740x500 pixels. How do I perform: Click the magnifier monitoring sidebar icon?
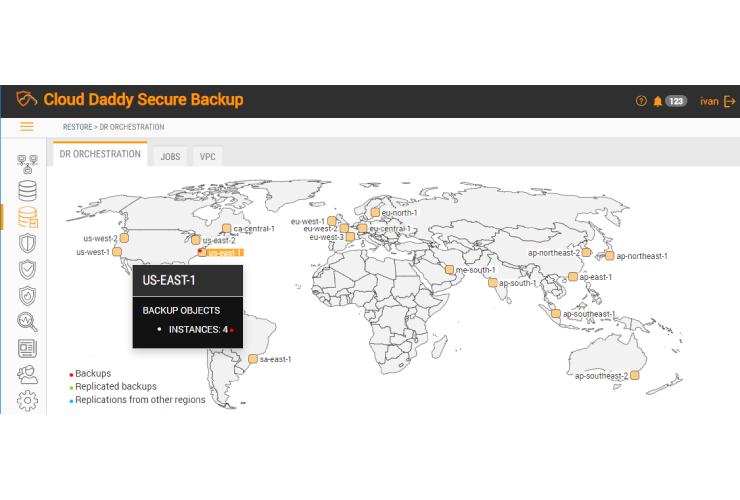tap(27, 321)
